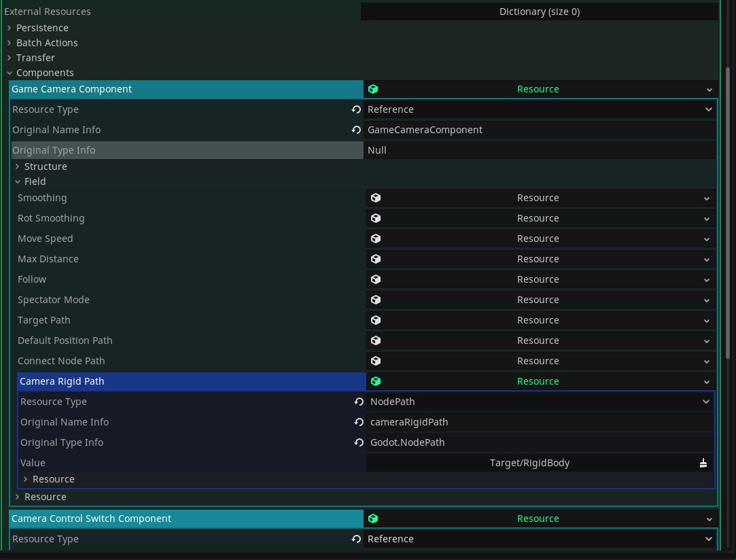Click the Game Camera Component resource cube icon

(373, 89)
